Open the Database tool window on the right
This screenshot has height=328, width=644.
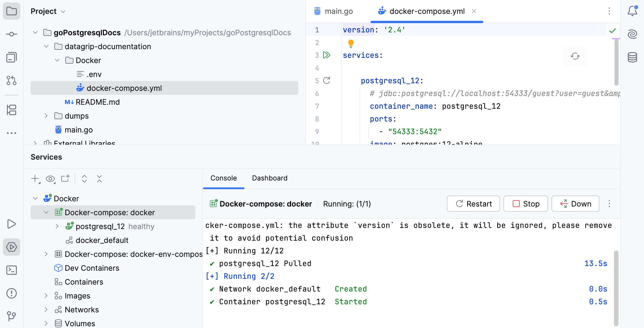coord(632,57)
